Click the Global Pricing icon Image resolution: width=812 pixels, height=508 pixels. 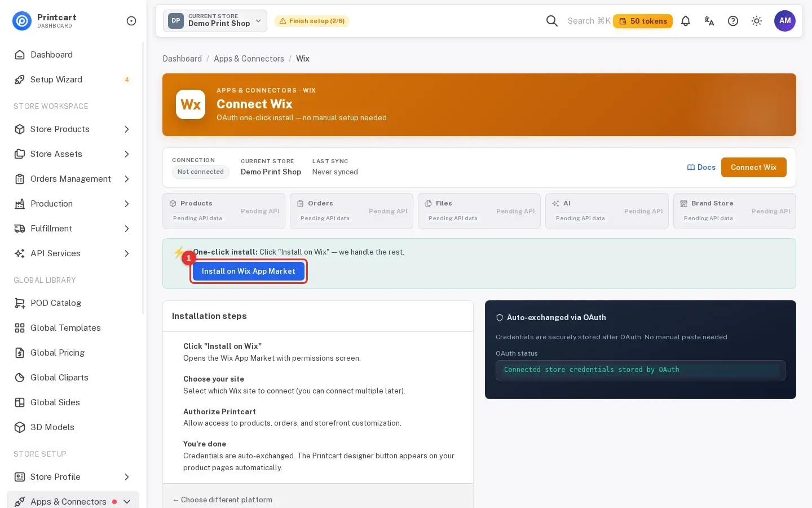pyautogui.click(x=20, y=353)
